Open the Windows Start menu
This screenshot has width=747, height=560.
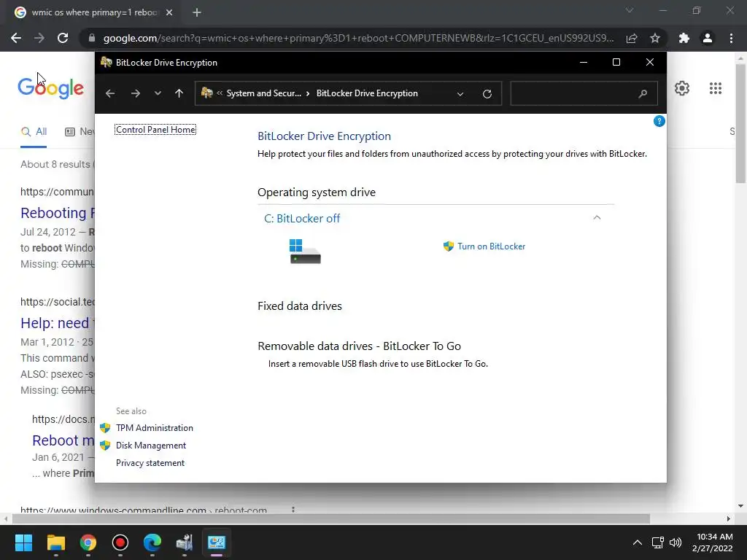click(23, 542)
